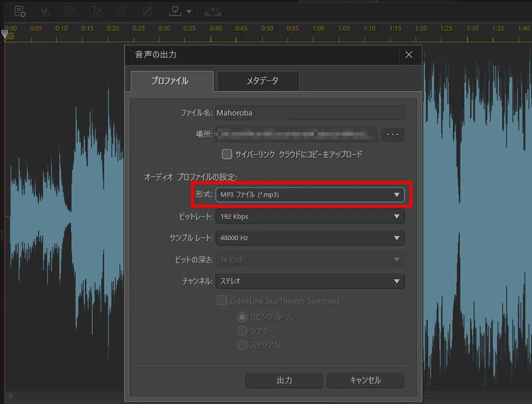Viewport: 532px width, 404px height.
Task: Click the Paste icon on the toolbar
Action: click(x=96, y=11)
